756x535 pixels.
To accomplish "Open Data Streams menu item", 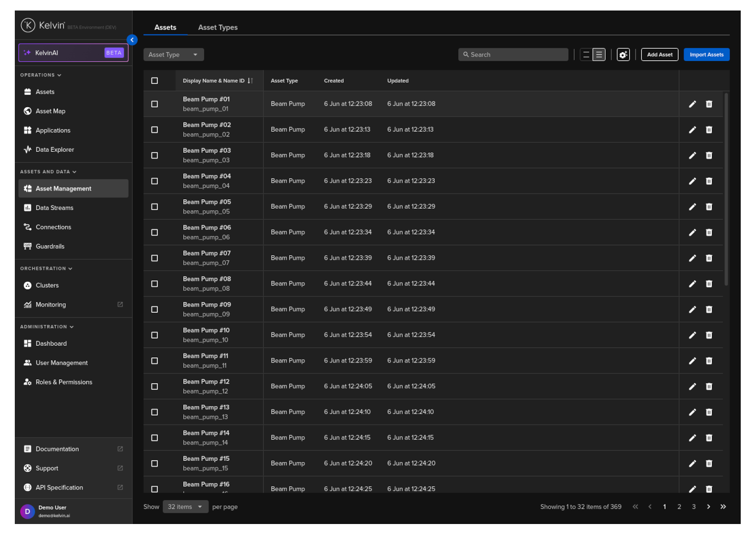I will click(54, 208).
